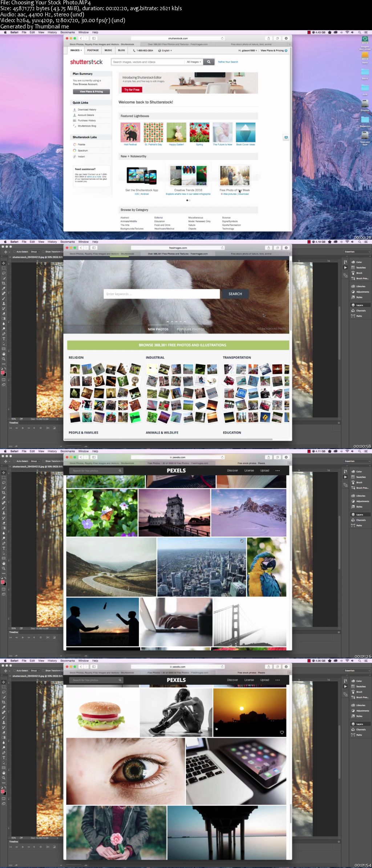Open Discover in Pexels nav, burger frame
Image resolution: width=372 pixels, height=868 pixels.
(x=232, y=680)
